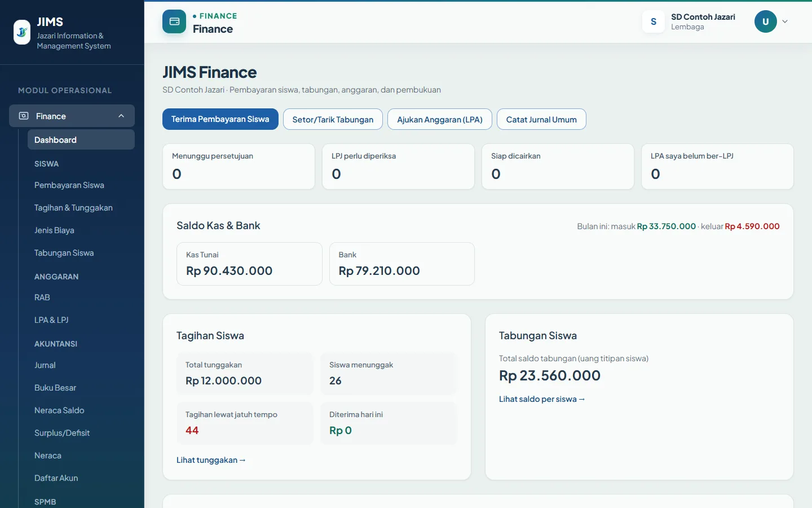
Task: Open the Menunggu persetujuan card
Action: click(239, 167)
